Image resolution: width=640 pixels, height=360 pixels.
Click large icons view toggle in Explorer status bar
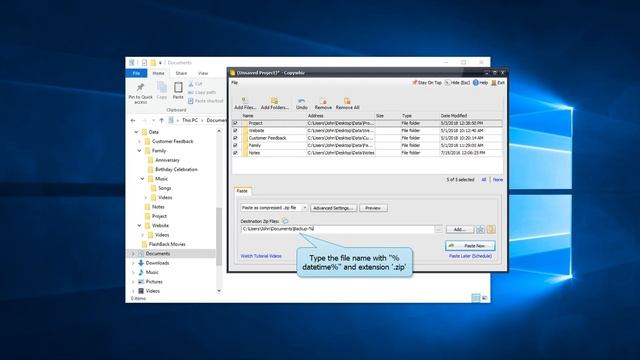[x=484, y=298]
